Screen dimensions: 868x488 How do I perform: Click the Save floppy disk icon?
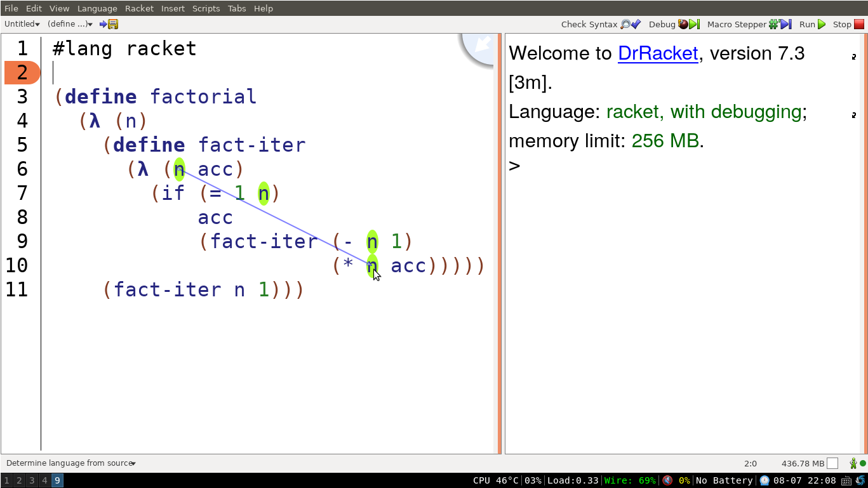[x=113, y=24]
